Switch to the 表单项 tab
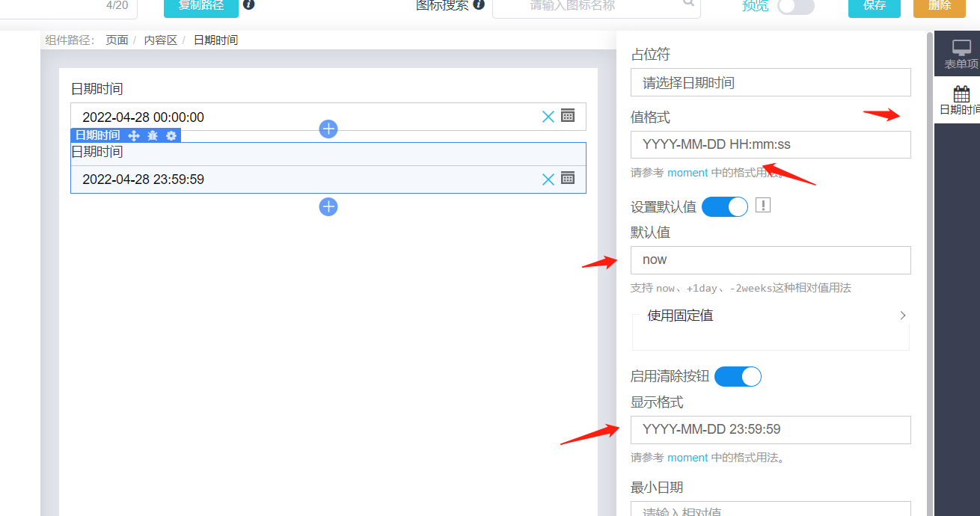This screenshot has height=516, width=980. point(961,55)
